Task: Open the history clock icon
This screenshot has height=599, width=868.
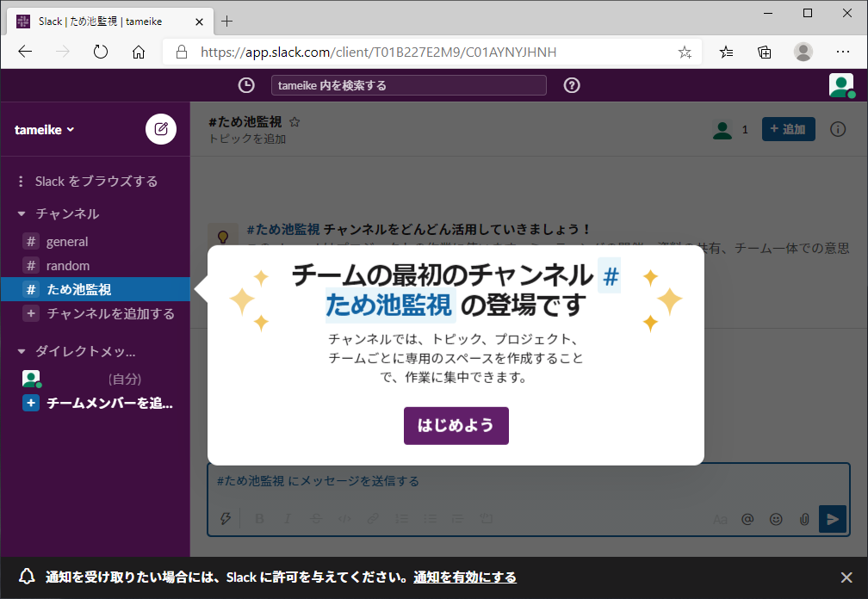Action: pyautogui.click(x=246, y=85)
